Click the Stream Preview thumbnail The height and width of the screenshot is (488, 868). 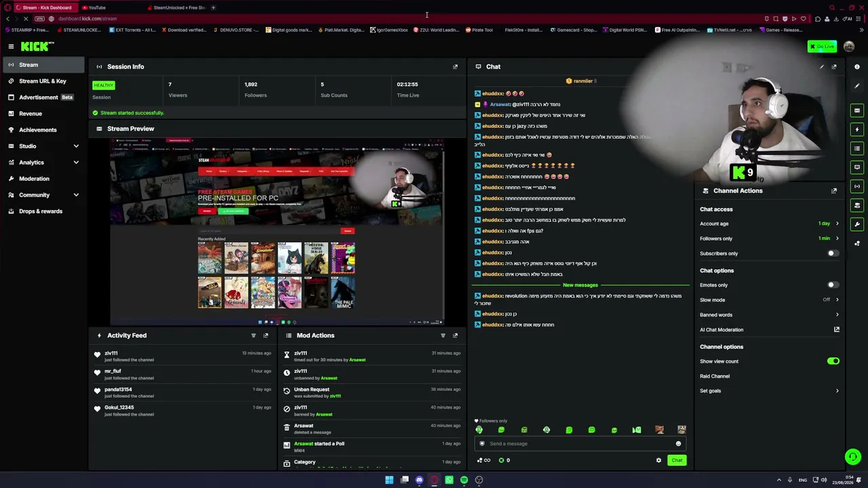[277, 232]
